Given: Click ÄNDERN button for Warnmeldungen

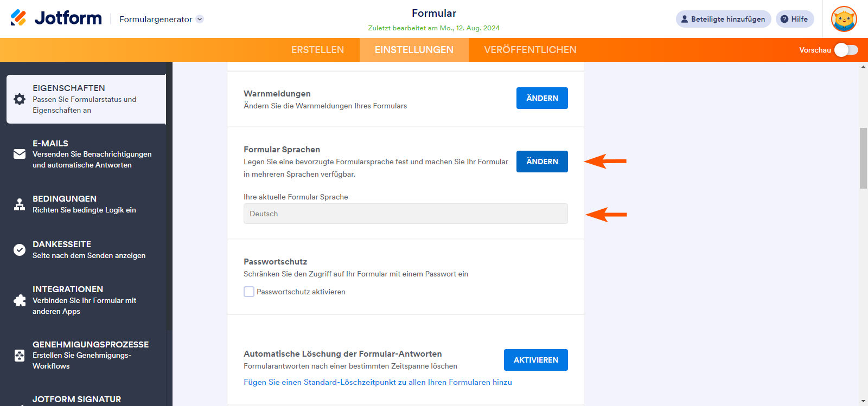Looking at the screenshot, I should (x=541, y=98).
